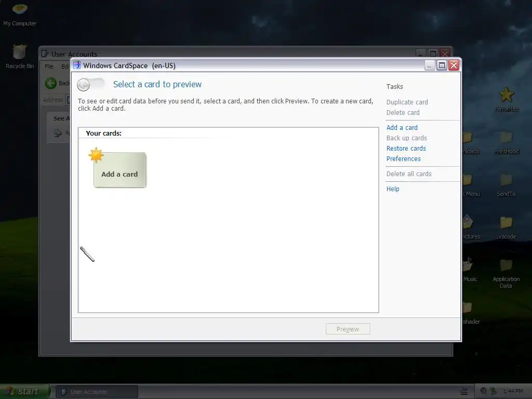532x399 pixels.
Task: Select the SendTo folder icon
Action: [x=506, y=185]
